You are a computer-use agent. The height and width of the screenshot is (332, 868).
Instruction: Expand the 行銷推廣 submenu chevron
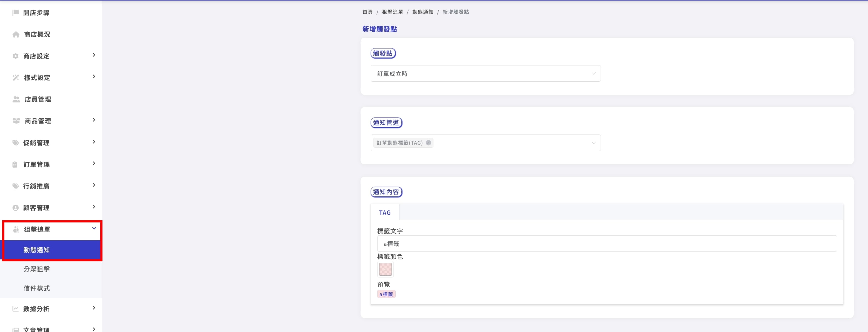[94, 185]
